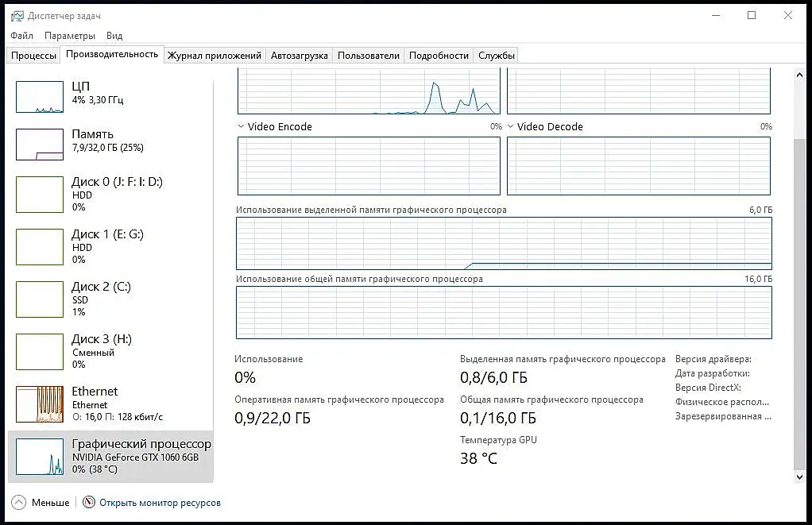The height and width of the screenshot is (525, 812).
Task: Switch to the Процессы tab
Action: [33, 56]
